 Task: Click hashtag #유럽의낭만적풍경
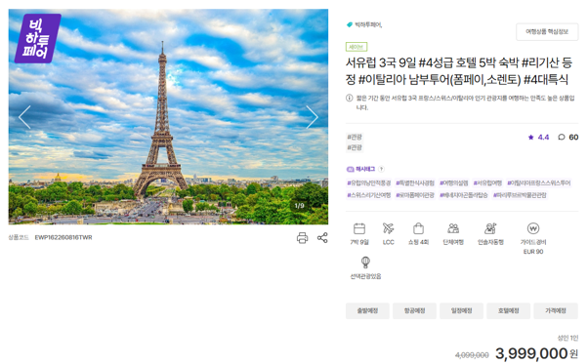click(369, 182)
